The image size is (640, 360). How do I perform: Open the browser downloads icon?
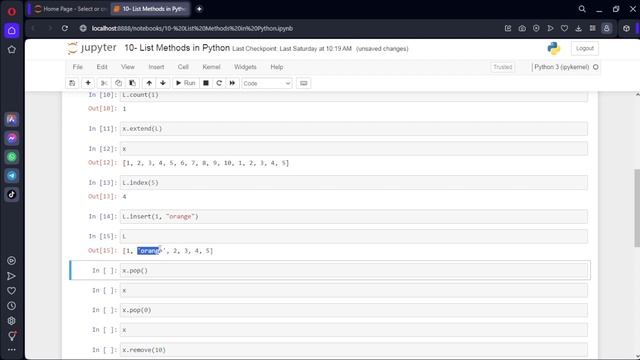point(578,28)
